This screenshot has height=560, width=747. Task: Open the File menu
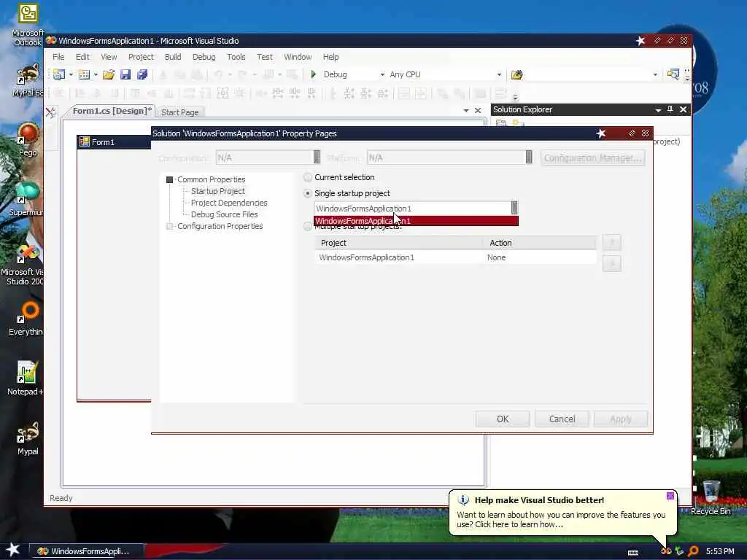tap(58, 57)
